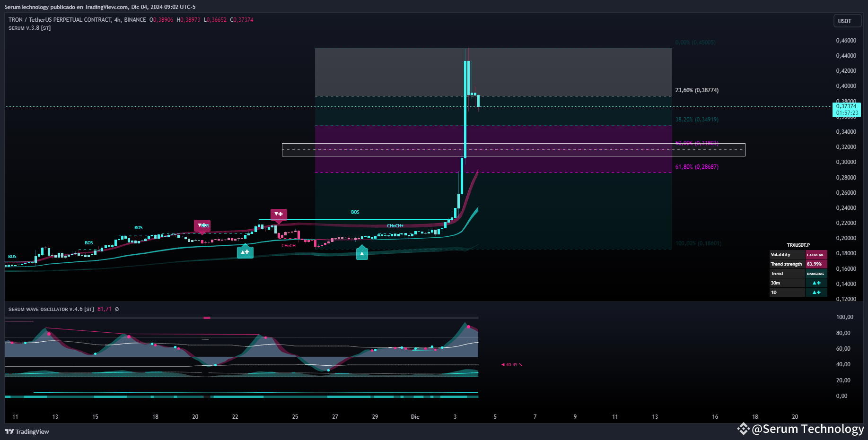Click the white rectangle zone around the 50% level
Viewport: 868px width, 440px height.
(x=513, y=150)
